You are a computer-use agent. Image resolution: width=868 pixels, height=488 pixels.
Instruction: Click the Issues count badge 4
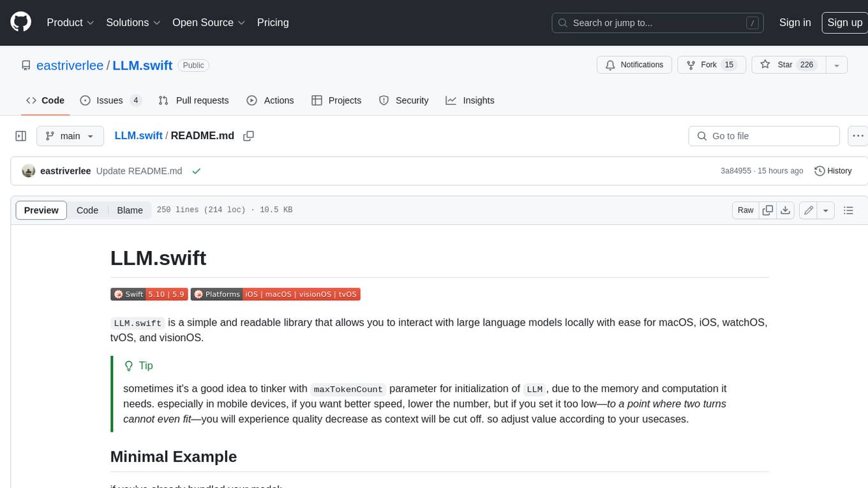point(135,100)
